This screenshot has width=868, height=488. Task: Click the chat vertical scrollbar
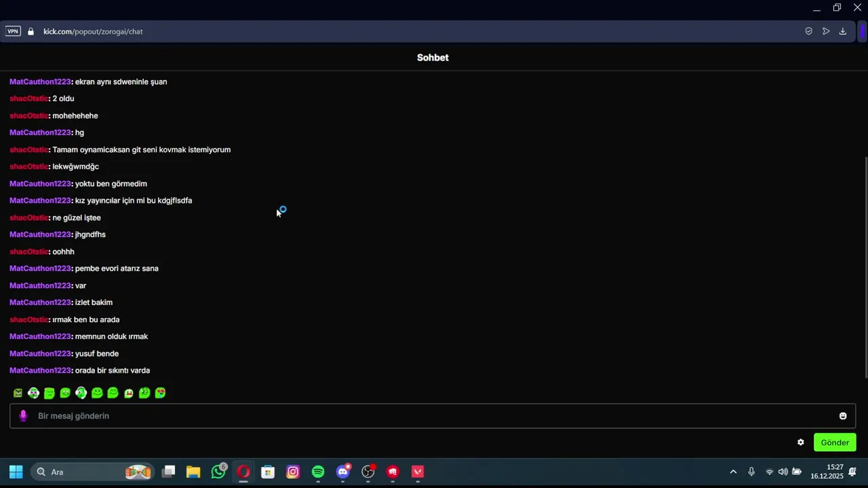click(865, 268)
